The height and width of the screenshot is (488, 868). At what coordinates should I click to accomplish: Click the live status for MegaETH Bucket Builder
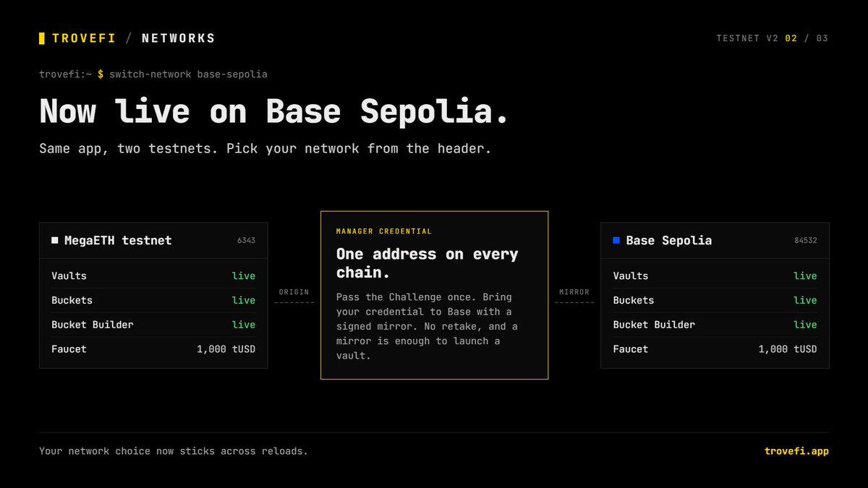tap(244, 325)
